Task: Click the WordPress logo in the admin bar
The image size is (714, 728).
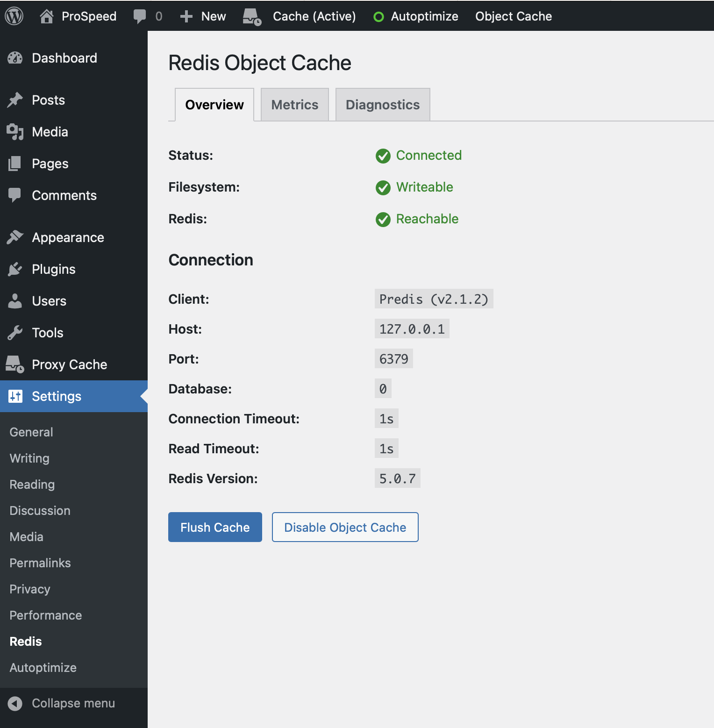Action: (x=14, y=16)
